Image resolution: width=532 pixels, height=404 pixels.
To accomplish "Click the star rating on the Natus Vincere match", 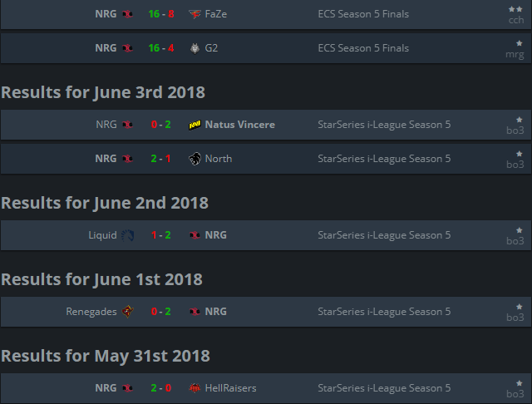I will 519,119.
